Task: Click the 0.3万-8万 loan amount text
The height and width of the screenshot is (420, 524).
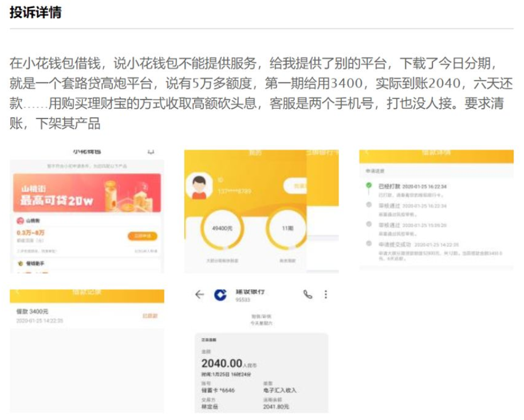Action: (30, 232)
